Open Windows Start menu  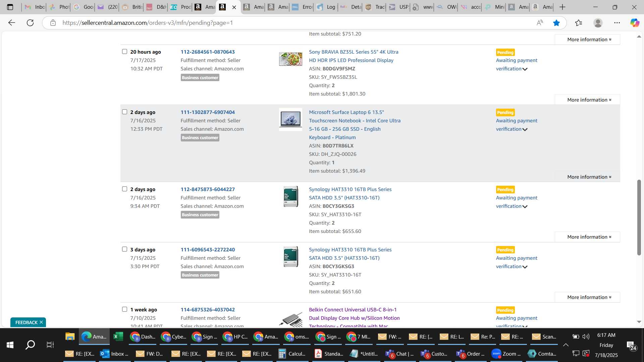coord(10,345)
